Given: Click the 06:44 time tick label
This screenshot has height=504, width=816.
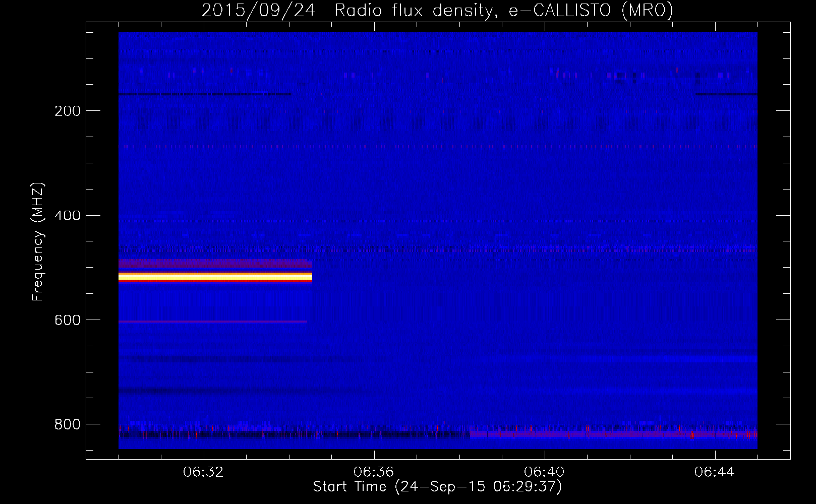Looking at the screenshot, I should coord(715,472).
